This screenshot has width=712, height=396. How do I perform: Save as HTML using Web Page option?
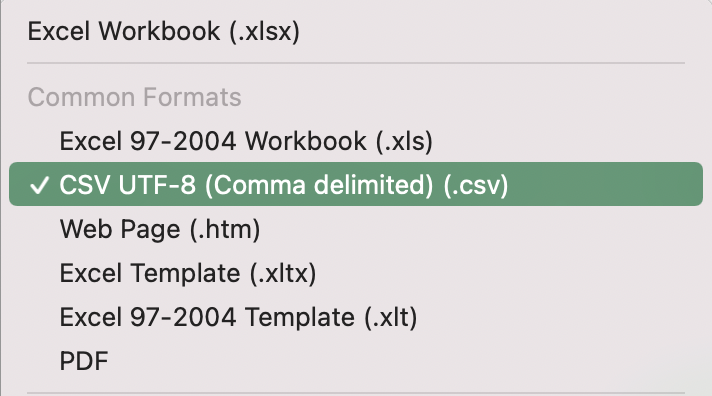pos(356,229)
